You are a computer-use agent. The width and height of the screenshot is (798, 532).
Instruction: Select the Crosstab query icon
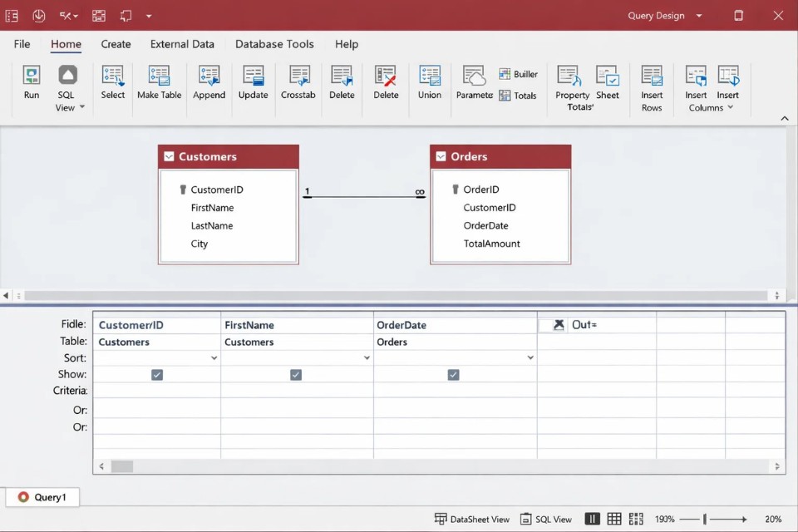[298, 76]
